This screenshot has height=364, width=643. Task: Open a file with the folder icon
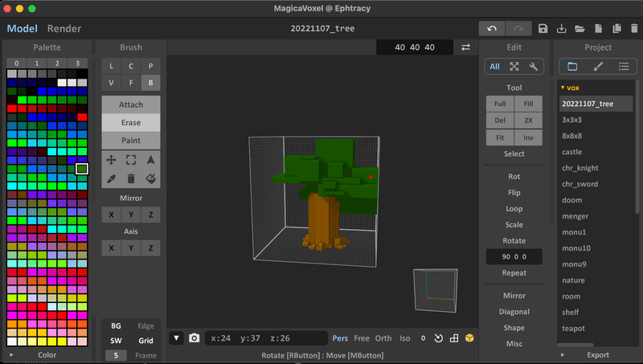(x=580, y=29)
